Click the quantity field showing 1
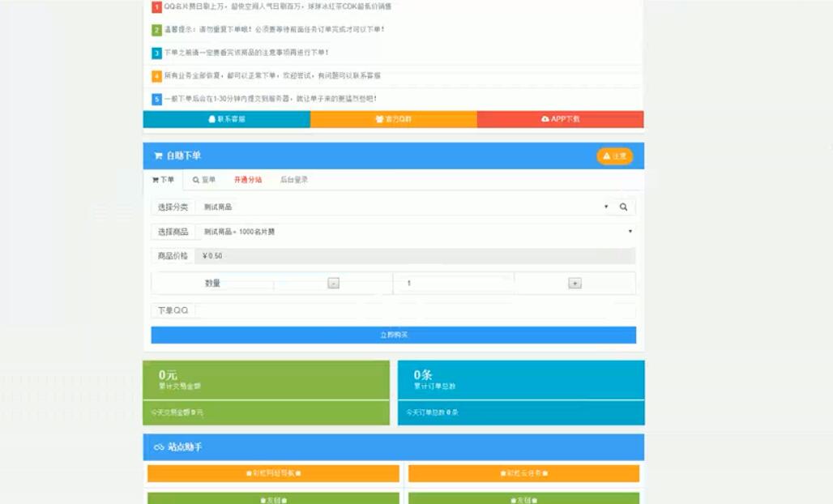The height and width of the screenshot is (504, 833). click(454, 283)
